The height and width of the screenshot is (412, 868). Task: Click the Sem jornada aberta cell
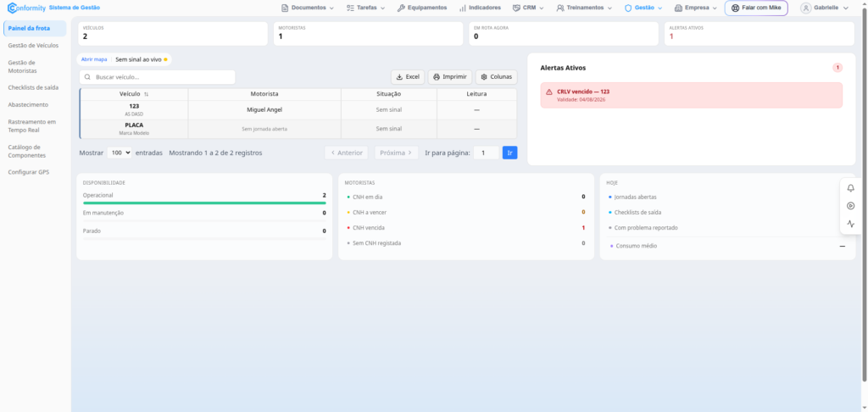[264, 129]
